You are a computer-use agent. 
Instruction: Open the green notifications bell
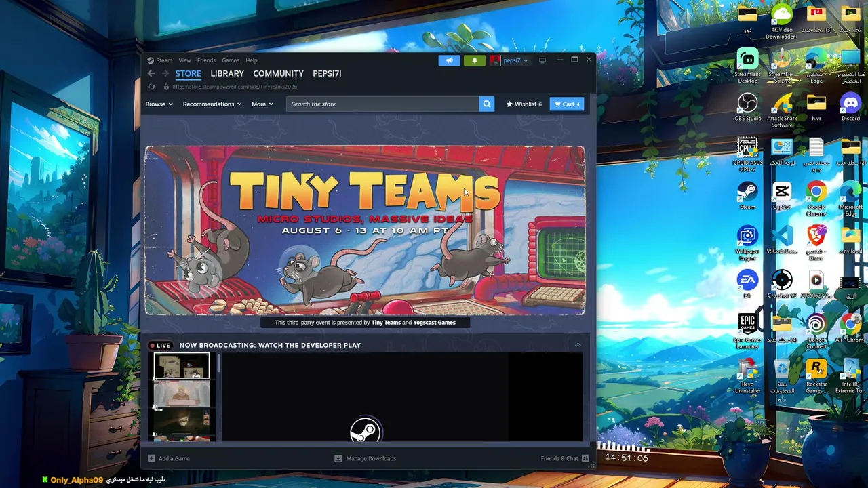(475, 60)
